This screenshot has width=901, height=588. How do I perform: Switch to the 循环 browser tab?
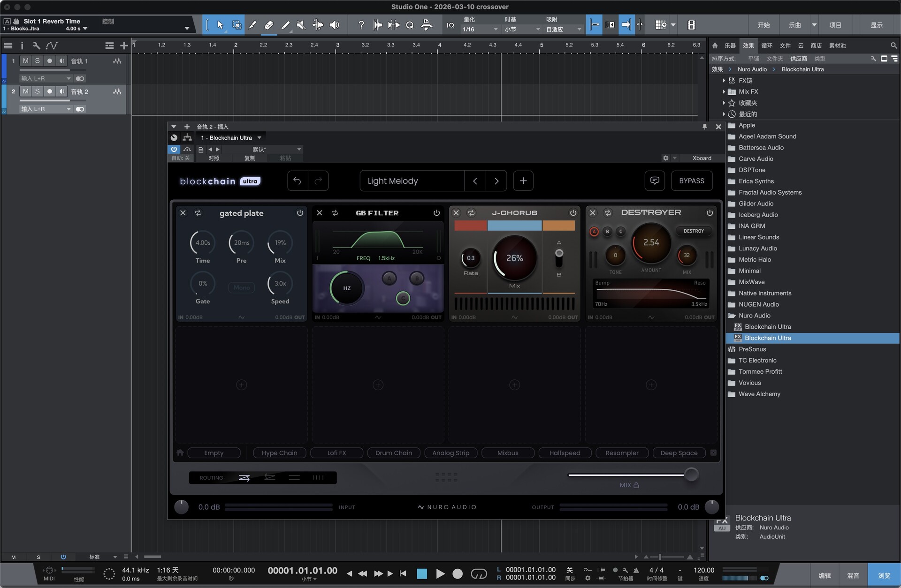[x=766, y=45]
